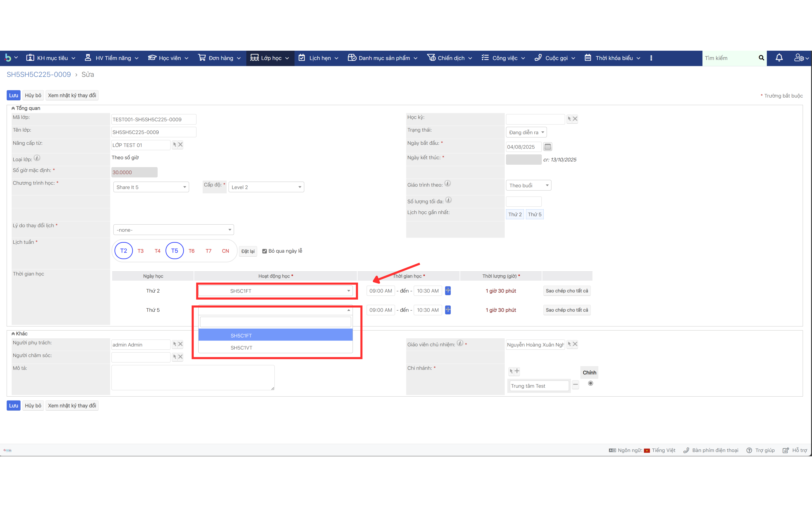Open calendar picker for Ngày bắt đầu
Viewport: 812px width, 507px height.
[x=548, y=147]
